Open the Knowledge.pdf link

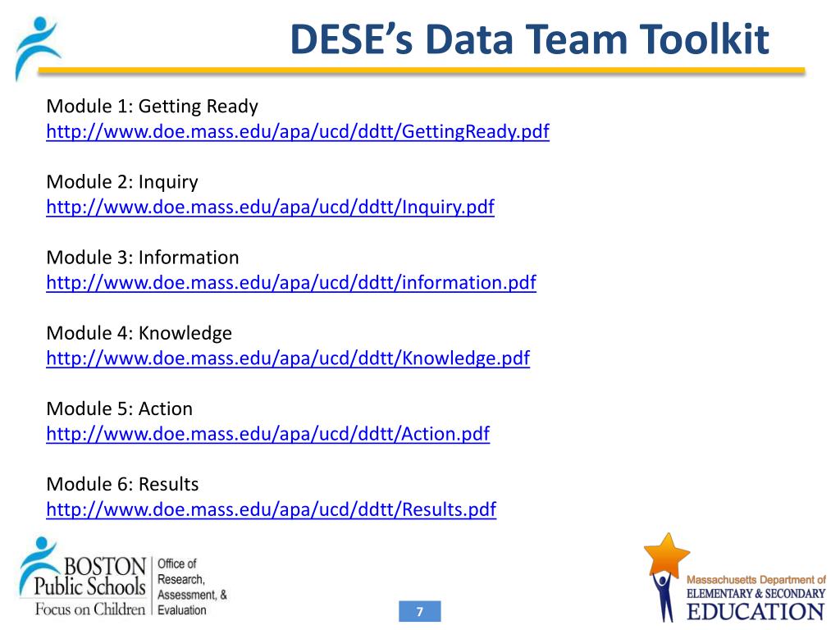click(x=288, y=358)
